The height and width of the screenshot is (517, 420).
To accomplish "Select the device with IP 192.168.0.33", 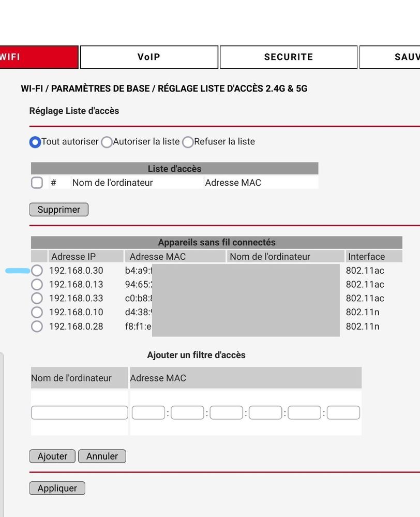I will pos(37,298).
